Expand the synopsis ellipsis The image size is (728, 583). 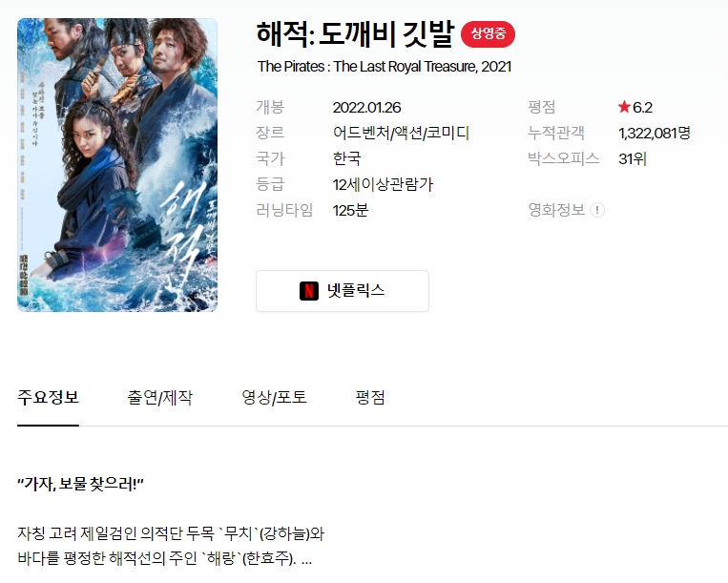[x=306, y=560]
